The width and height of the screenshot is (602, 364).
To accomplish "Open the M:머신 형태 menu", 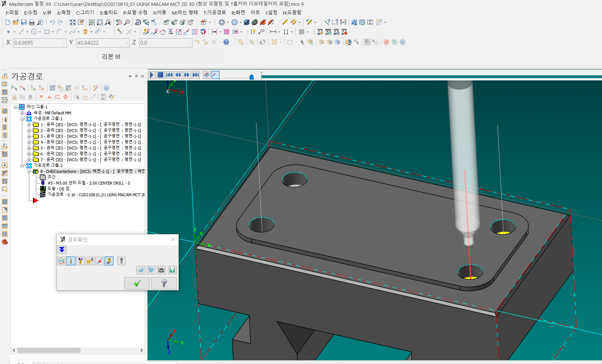I will (x=185, y=12).
